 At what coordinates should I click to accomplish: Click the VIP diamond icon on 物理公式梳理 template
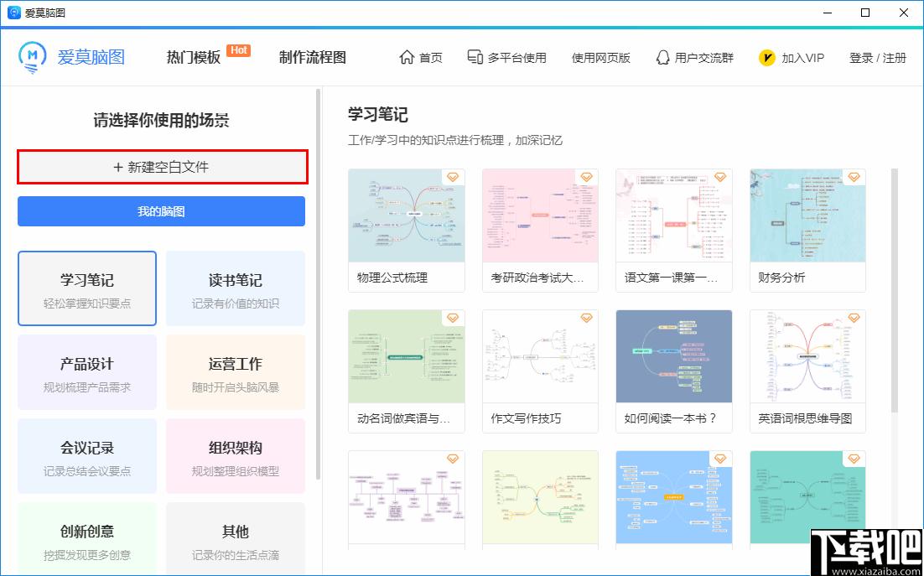pos(453,177)
